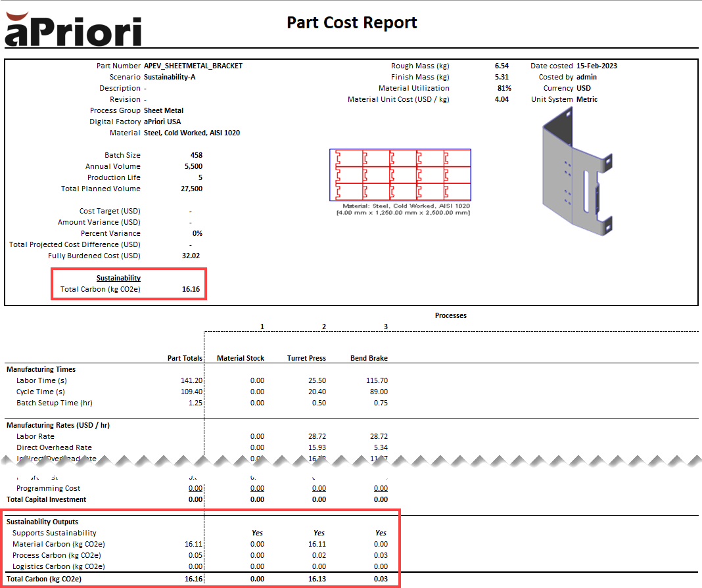The width and height of the screenshot is (702, 588).
Task: Click the 3D bracket part image
Action: point(576,171)
